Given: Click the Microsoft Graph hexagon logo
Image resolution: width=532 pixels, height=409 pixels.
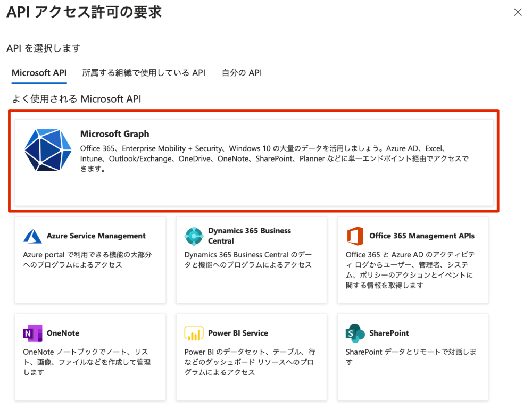Looking at the screenshot, I should pyautogui.click(x=48, y=151).
